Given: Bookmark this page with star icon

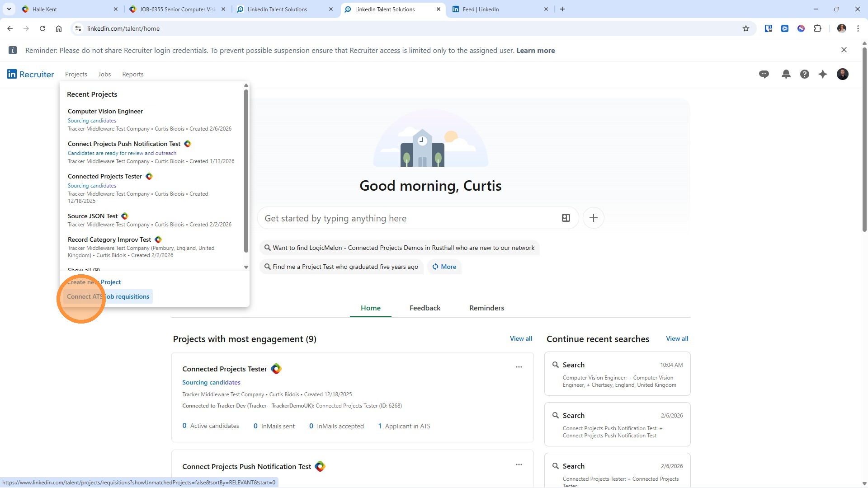Looking at the screenshot, I should pyautogui.click(x=746, y=28).
